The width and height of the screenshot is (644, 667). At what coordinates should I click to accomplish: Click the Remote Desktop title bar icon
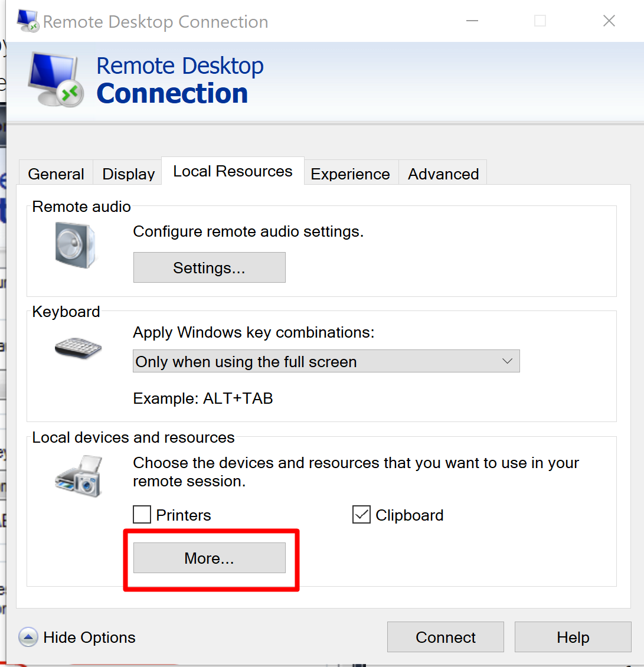[x=28, y=21]
